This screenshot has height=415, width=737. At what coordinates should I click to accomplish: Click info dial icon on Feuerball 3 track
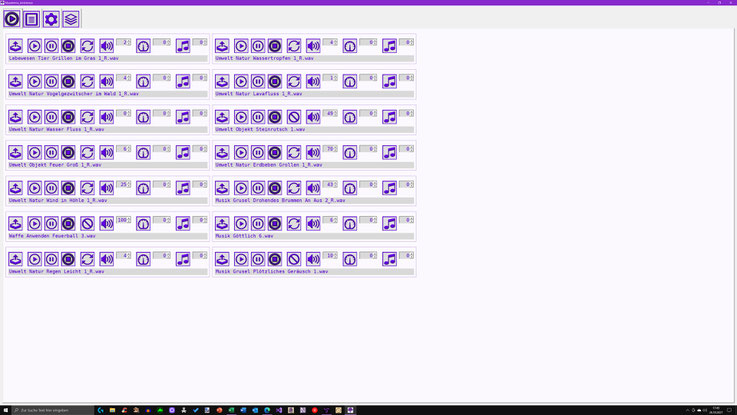(x=143, y=224)
